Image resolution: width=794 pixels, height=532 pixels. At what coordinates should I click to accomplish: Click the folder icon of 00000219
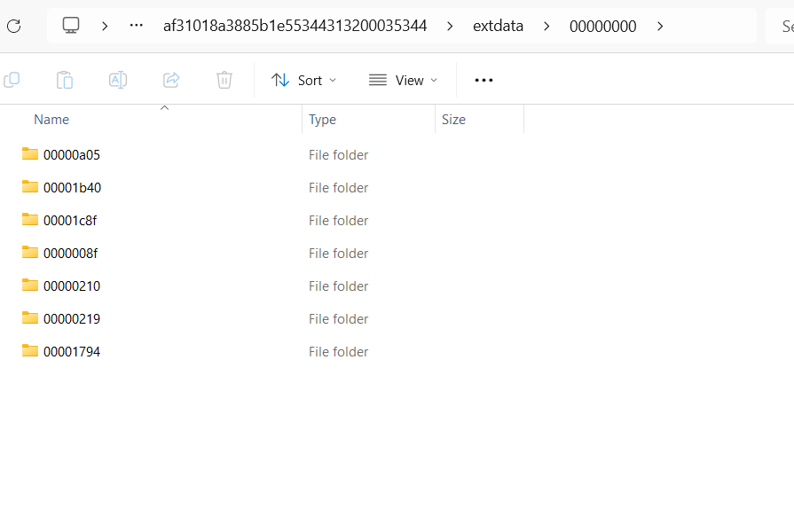pos(30,318)
